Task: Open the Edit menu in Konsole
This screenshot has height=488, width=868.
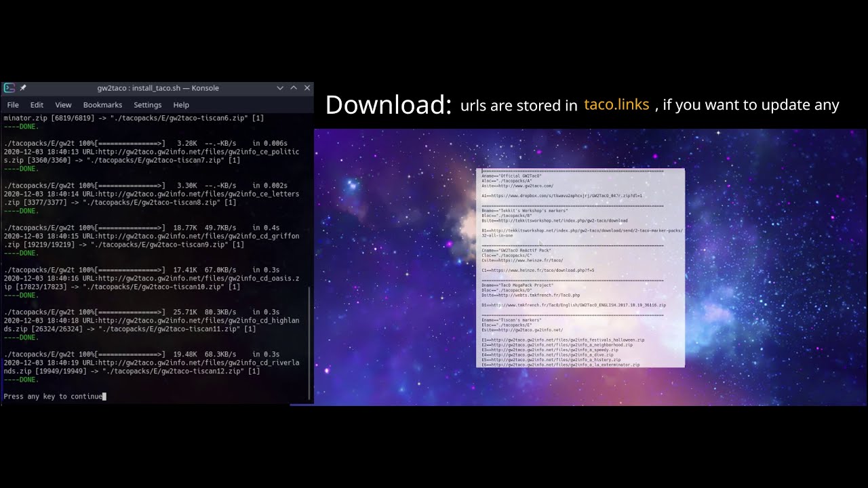Action: [x=37, y=105]
